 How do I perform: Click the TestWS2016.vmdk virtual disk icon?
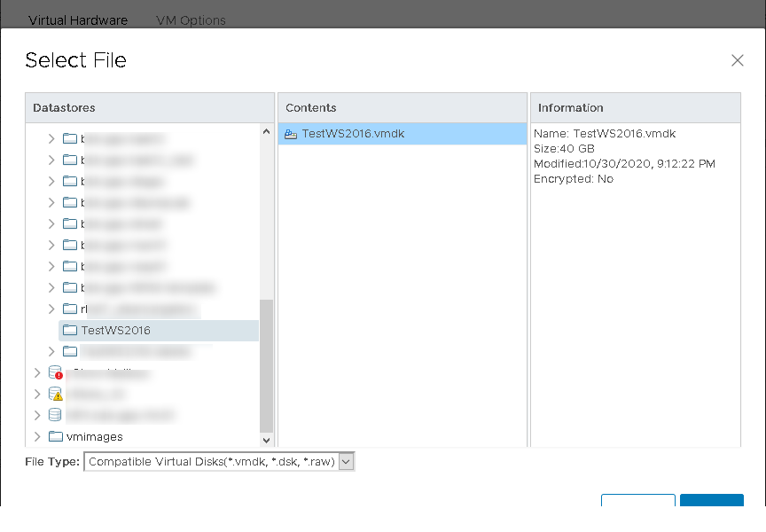[290, 133]
